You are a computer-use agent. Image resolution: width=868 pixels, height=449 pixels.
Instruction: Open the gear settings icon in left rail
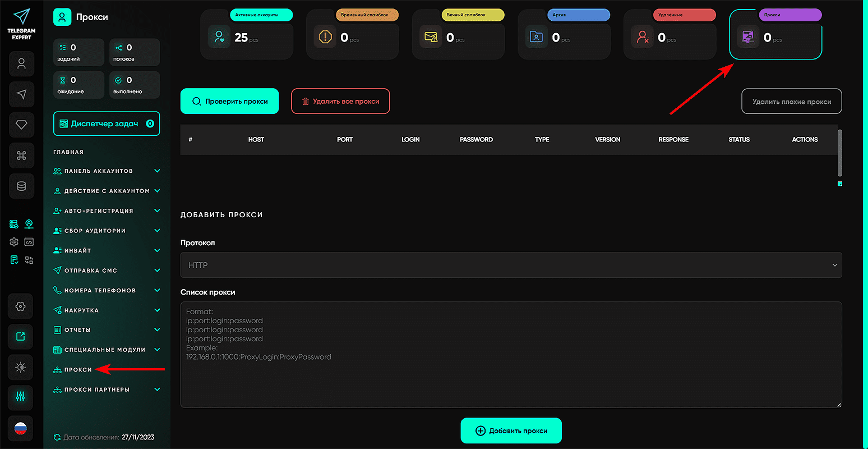point(21,306)
